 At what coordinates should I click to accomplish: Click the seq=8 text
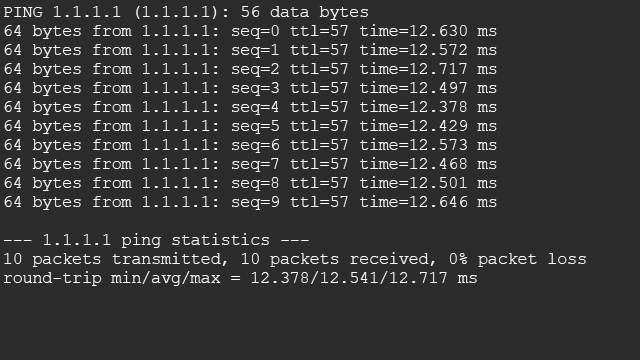(256, 184)
